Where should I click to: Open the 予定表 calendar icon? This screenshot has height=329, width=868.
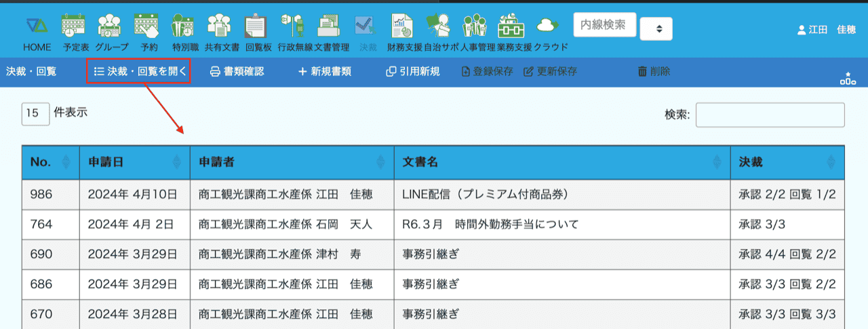pyautogui.click(x=73, y=27)
